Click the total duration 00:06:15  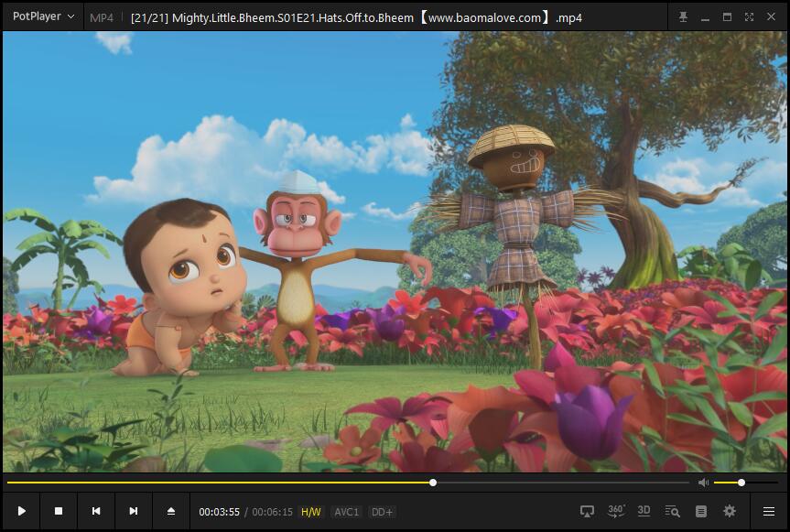pos(272,512)
